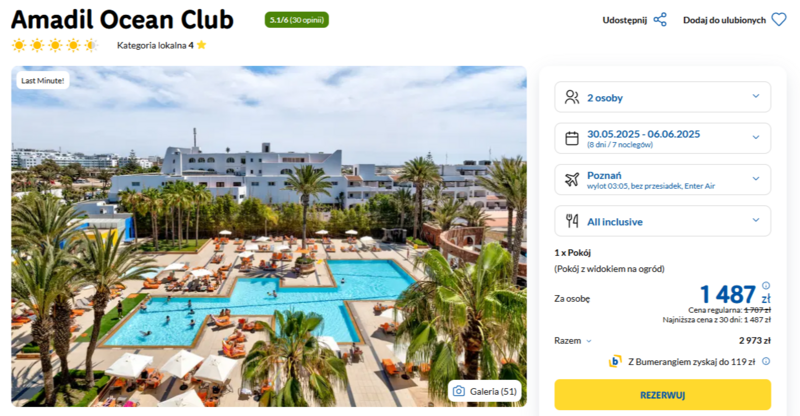Expand the 2 osoby guests dropdown

663,97
